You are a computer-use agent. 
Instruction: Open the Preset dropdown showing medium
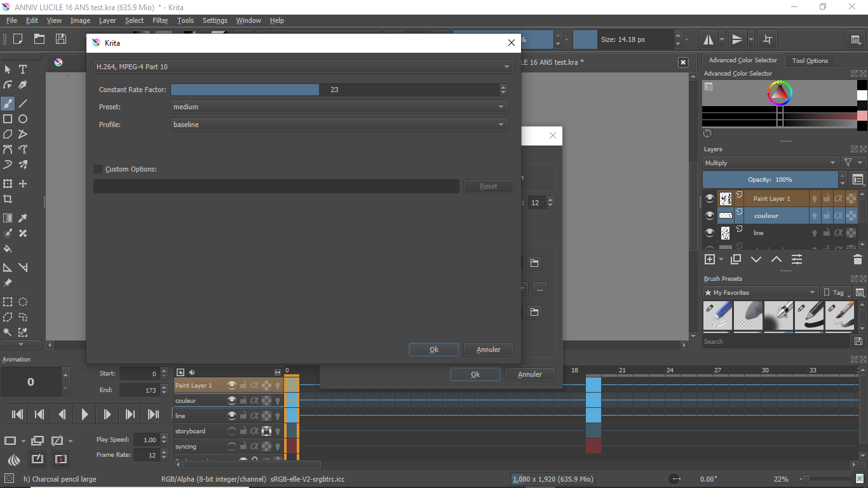click(339, 107)
